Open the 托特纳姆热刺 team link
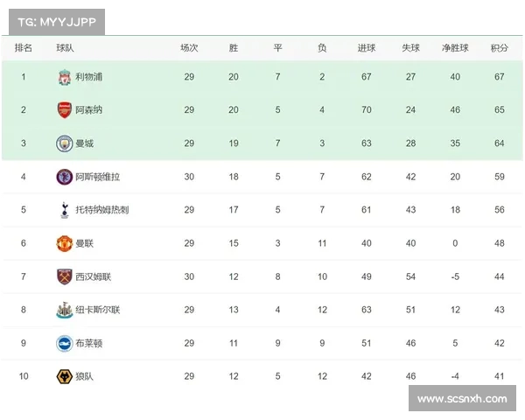 102,210
